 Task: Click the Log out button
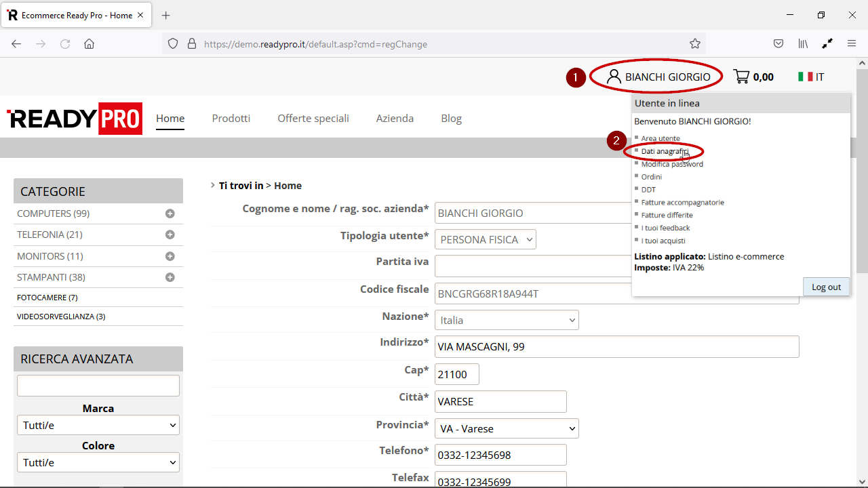[826, 286]
